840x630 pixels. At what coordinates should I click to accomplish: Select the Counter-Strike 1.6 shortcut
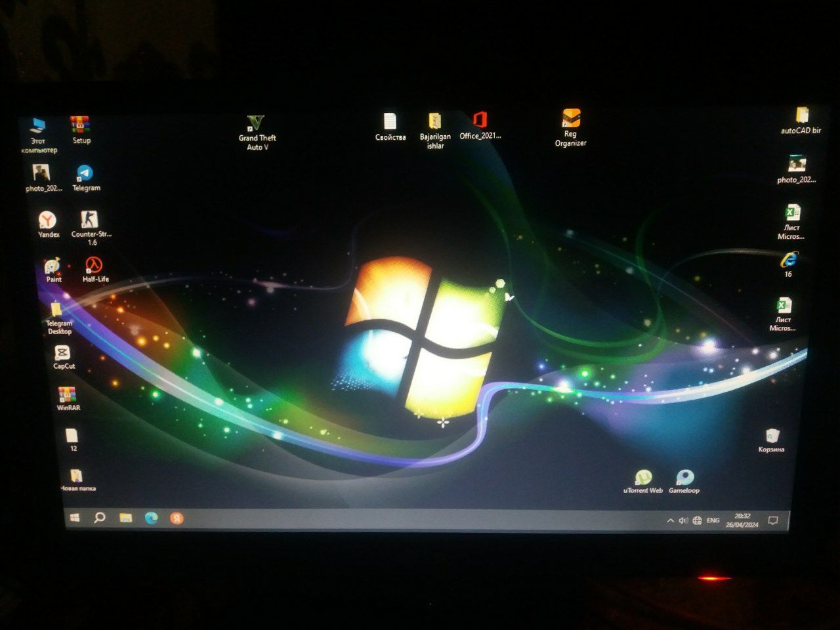tap(91, 228)
